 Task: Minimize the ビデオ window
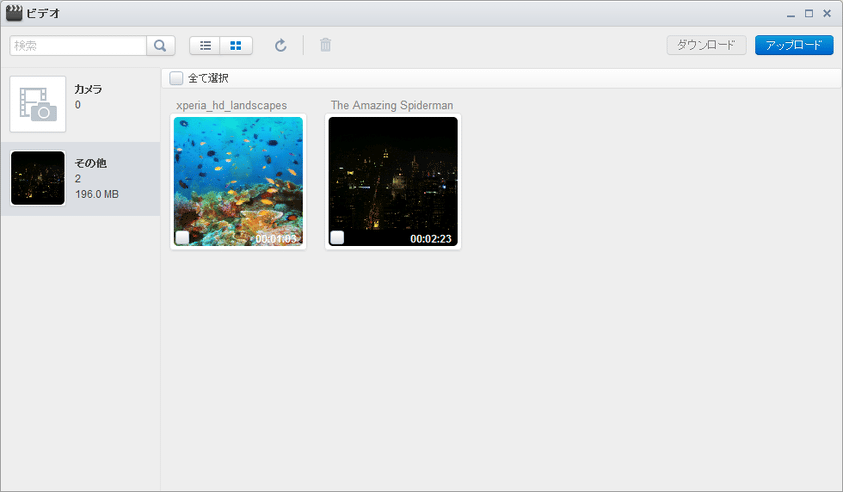[790, 14]
